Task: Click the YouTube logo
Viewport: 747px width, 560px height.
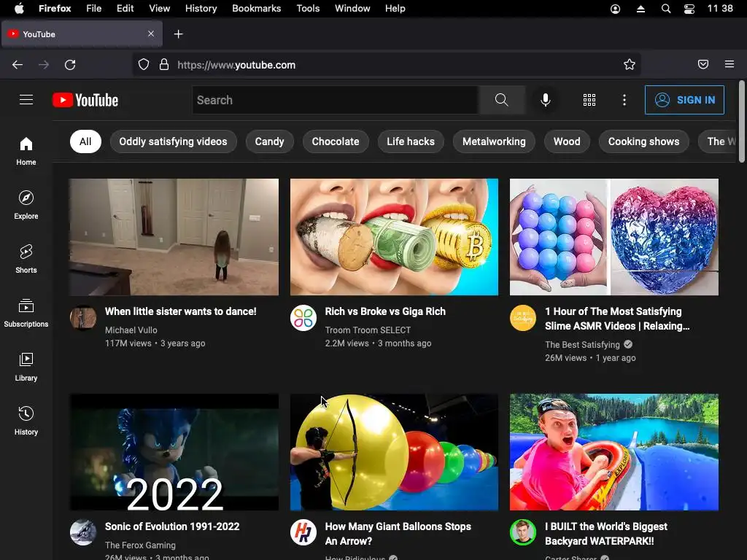Action: 85,100
